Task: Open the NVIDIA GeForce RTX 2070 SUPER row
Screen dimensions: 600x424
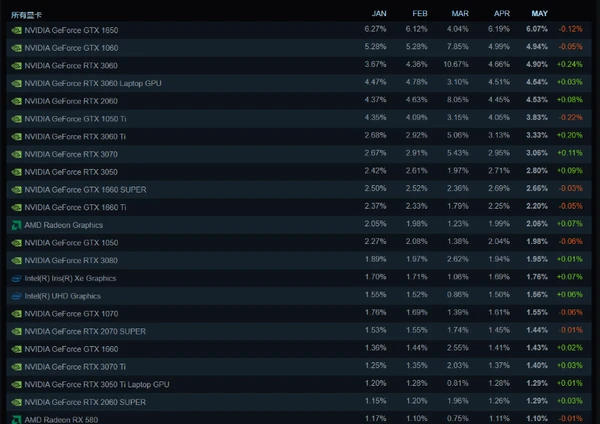Action: point(299,331)
